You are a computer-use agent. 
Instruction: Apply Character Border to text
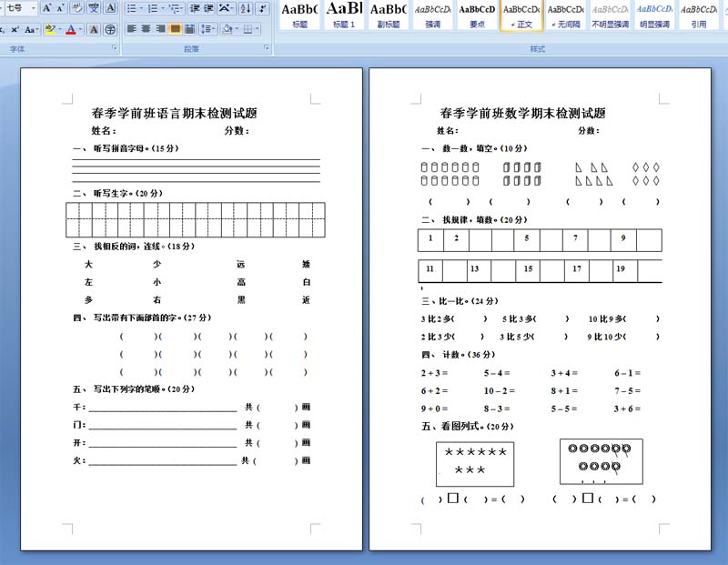(x=110, y=8)
